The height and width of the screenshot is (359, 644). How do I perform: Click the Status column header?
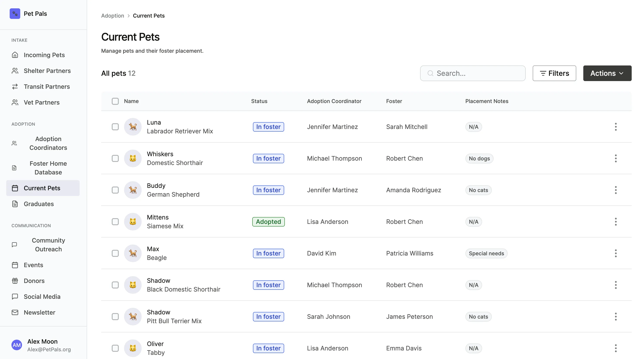(259, 101)
